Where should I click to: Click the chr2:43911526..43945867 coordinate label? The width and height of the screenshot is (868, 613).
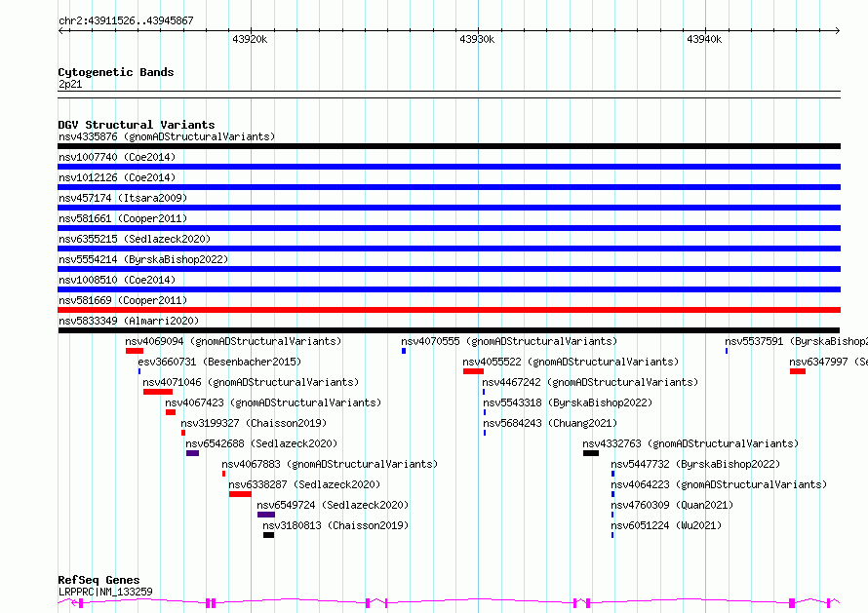(126, 21)
